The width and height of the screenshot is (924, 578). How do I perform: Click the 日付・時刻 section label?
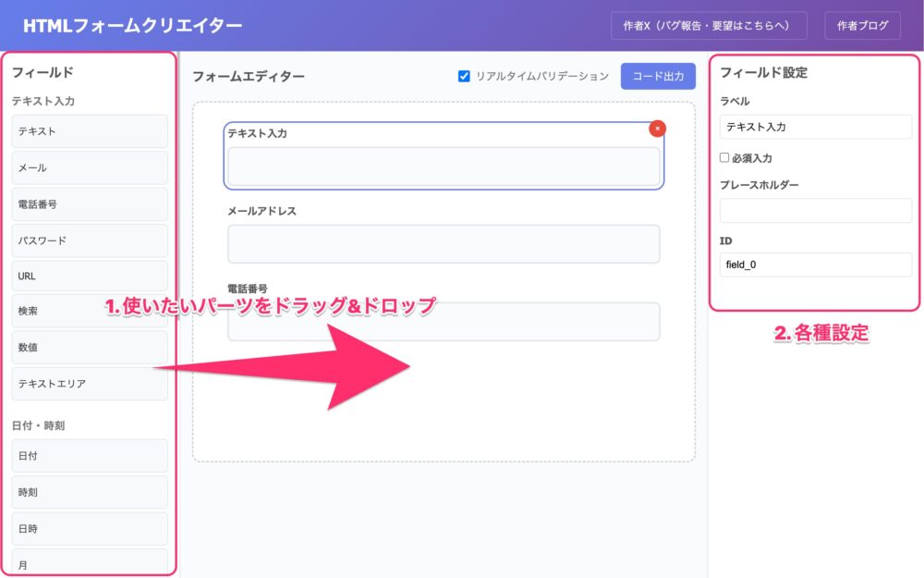[38, 425]
